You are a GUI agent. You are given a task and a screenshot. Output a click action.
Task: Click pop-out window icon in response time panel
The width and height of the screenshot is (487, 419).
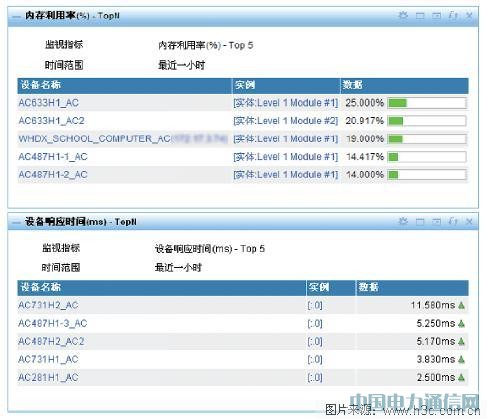pos(436,221)
